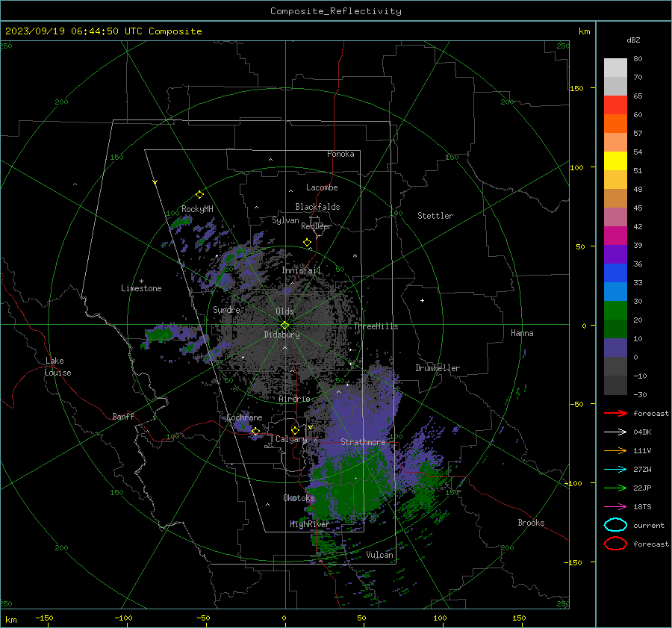Click the Lake Louise label
This screenshot has width=672, height=628.
(57, 367)
